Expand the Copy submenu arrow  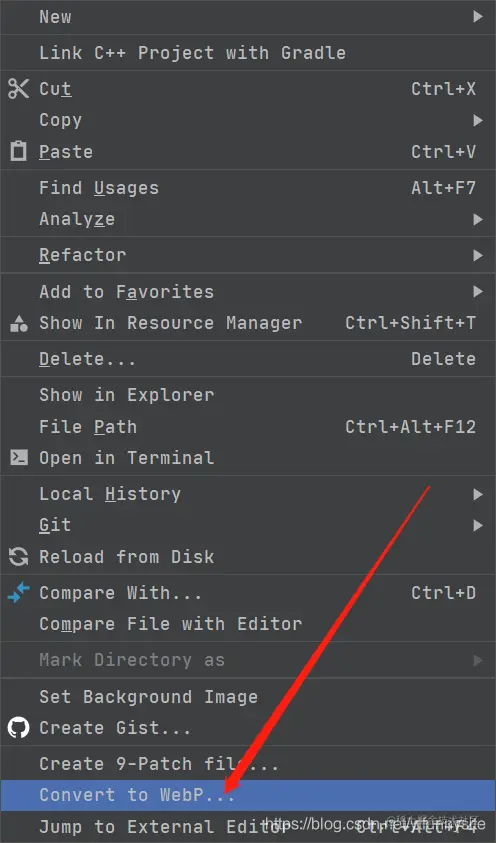coord(478,120)
